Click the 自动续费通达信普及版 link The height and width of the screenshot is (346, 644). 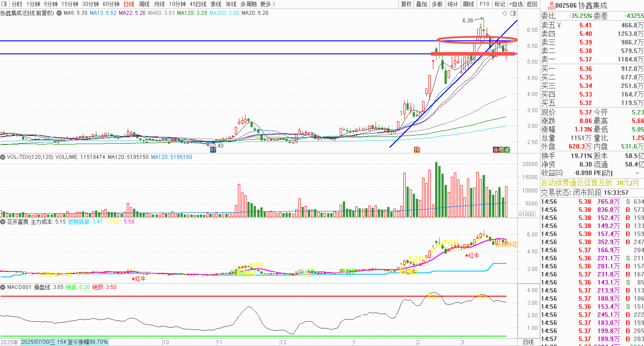[577, 183]
